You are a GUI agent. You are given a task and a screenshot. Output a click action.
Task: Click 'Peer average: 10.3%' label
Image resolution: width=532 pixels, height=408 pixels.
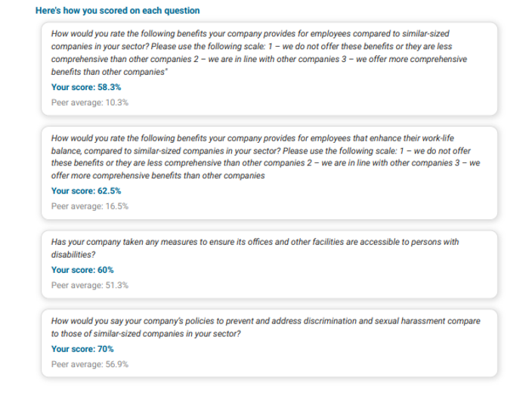pos(90,103)
